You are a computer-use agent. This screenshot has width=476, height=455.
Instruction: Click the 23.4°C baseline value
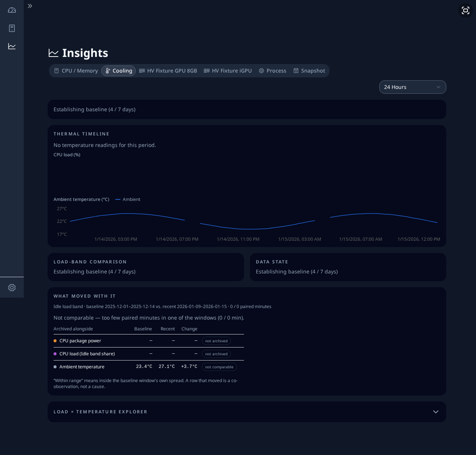144,366
